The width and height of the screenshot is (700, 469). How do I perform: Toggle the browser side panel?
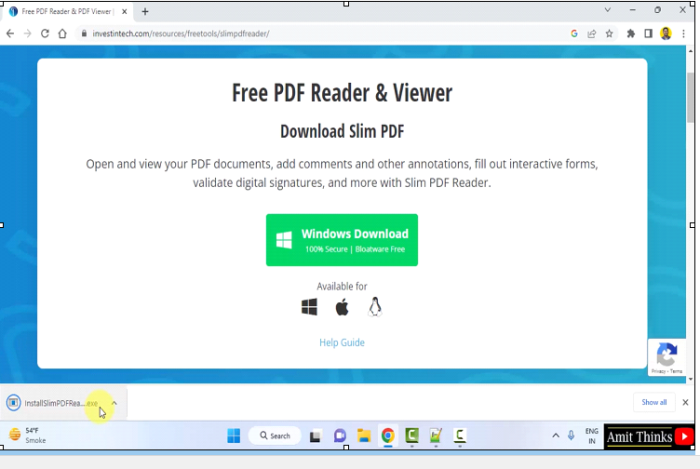coord(648,33)
